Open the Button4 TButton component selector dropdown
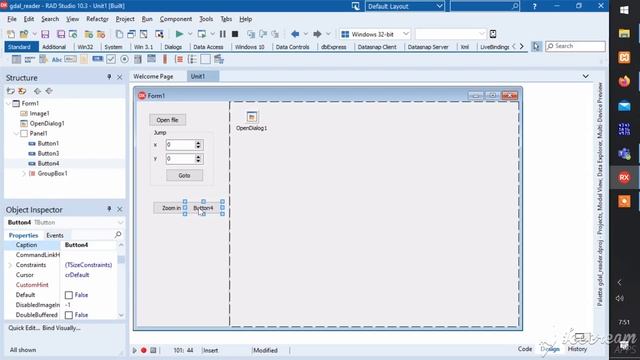Image resolution: width=640 pixels, height=360 pixels. (x=120, y=222)
